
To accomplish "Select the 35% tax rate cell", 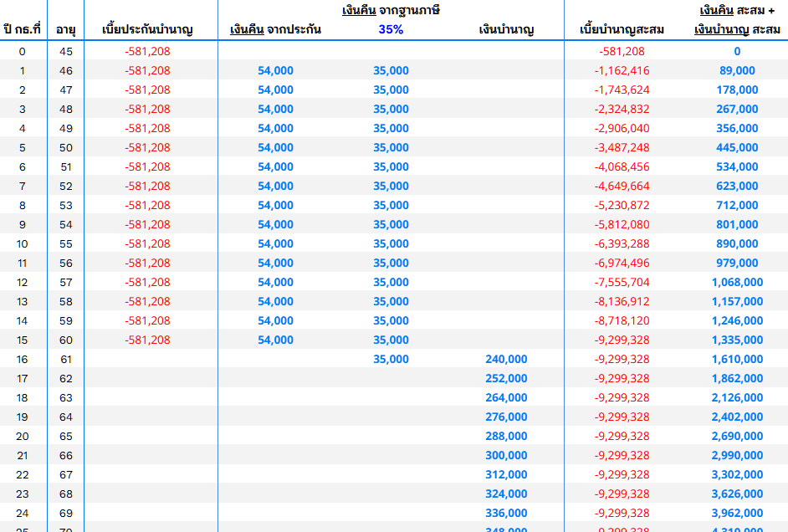I will click(x=391, y=29).
